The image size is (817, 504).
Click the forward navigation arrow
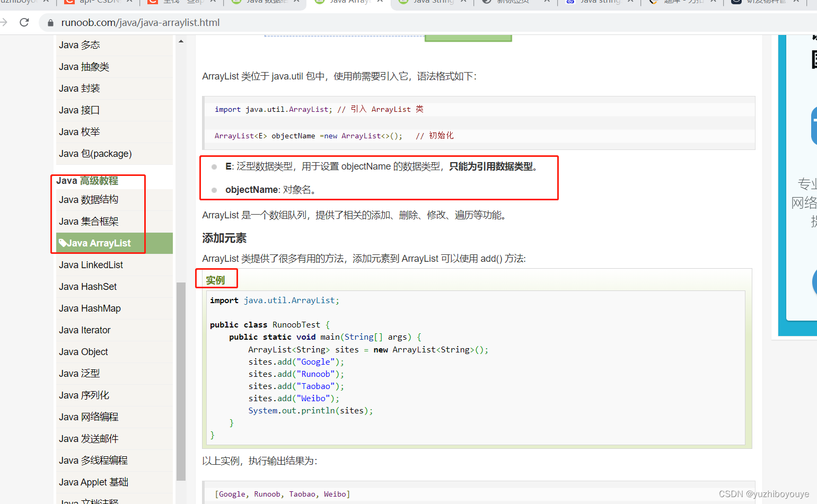[4, 22]
